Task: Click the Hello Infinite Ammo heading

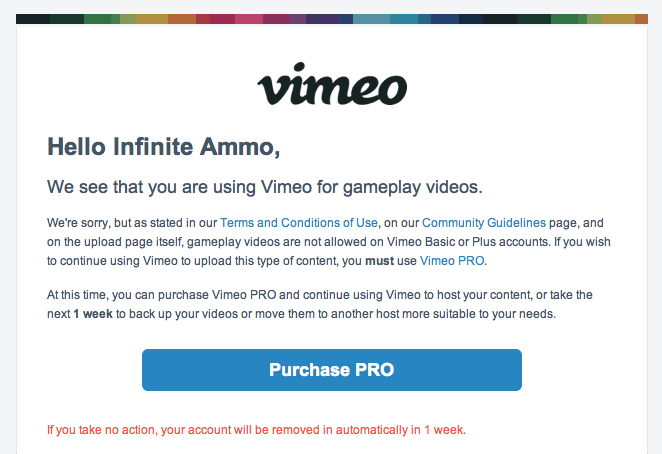Action: 163,147
